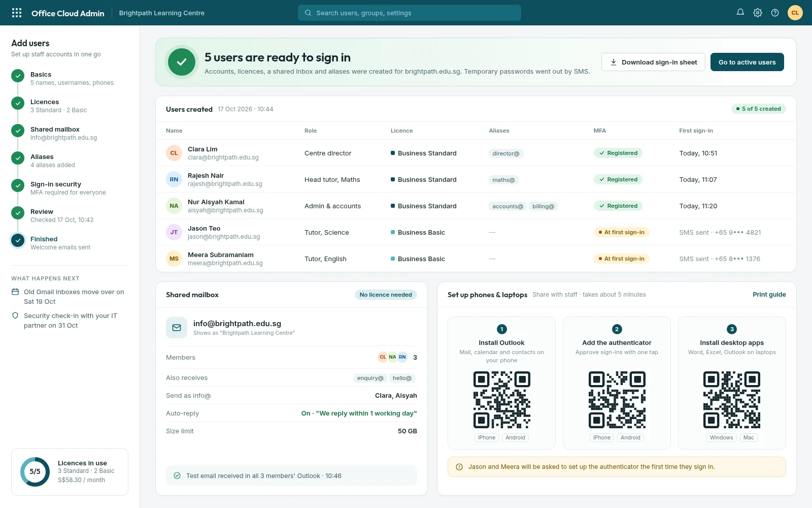Select the Basics step

click(x=70, y=78)
